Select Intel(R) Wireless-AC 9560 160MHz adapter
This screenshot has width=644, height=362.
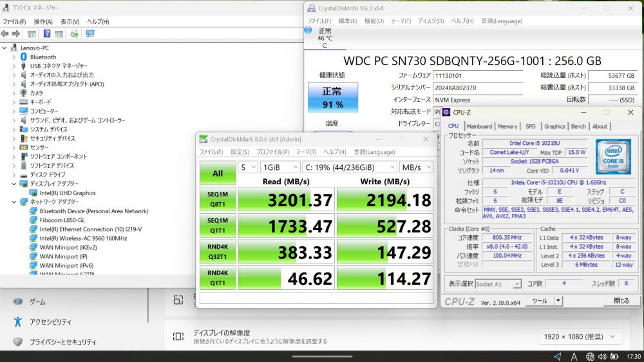83,238
